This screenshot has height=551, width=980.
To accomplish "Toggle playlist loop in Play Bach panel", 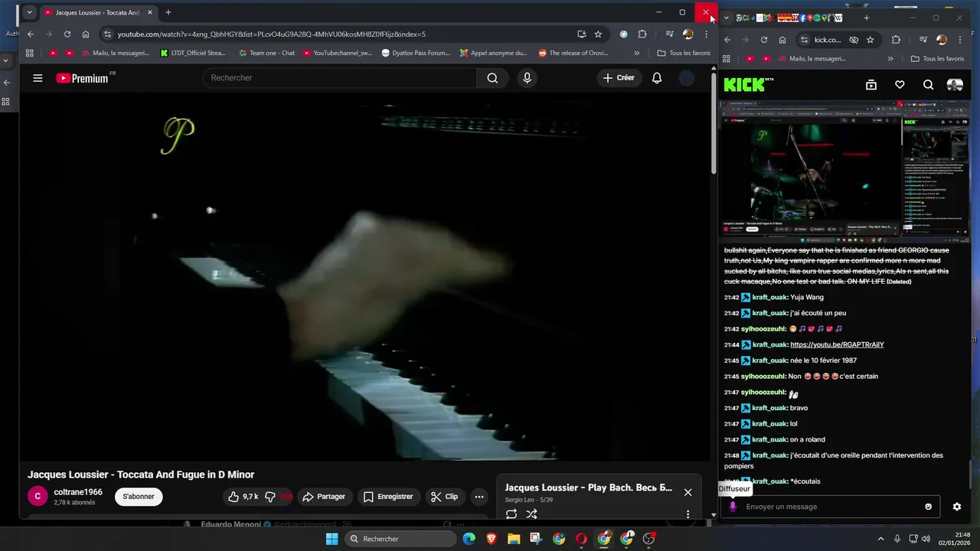I will (x=511, y=514).
